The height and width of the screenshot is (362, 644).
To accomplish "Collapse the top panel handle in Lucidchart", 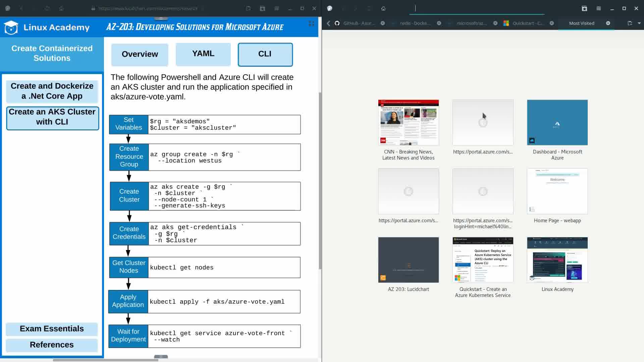I will coord(161,18).
